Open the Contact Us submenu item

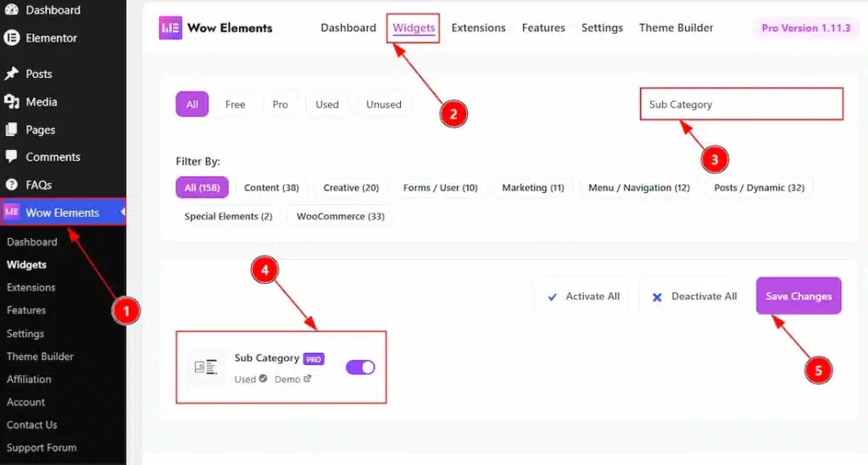pos(31,424)
